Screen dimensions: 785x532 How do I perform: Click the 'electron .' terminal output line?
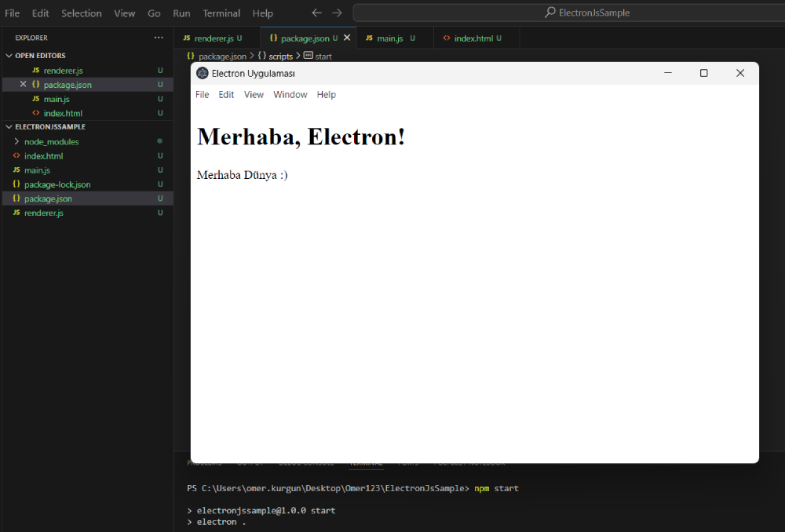[x=221, y=522]
